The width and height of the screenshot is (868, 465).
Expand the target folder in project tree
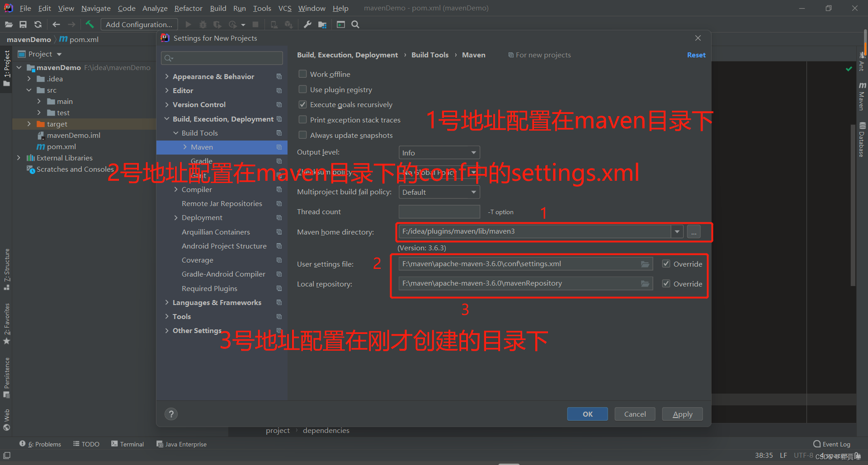(29, 124)
